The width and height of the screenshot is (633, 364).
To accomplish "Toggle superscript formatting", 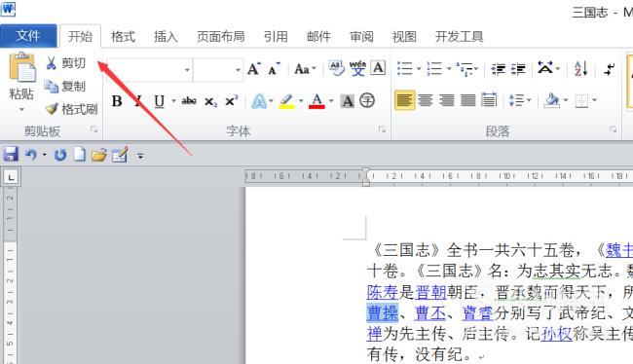I will (x=232, y=101).
